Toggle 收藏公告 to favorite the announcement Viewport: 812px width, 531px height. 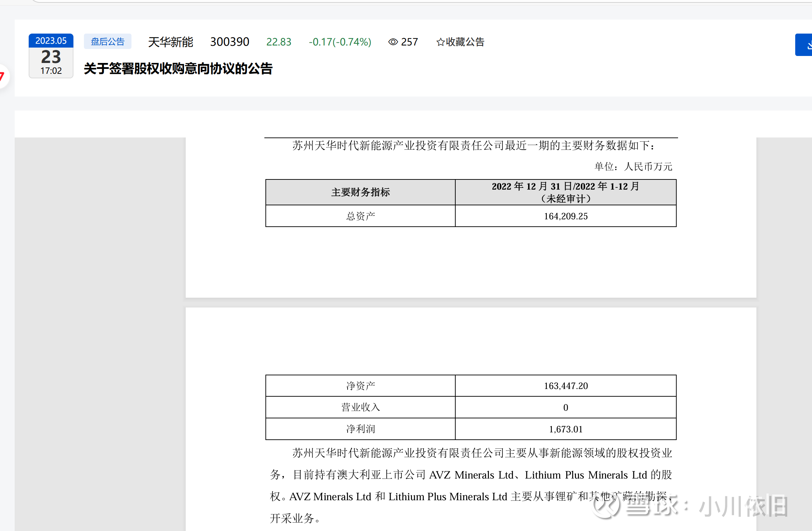465,42
